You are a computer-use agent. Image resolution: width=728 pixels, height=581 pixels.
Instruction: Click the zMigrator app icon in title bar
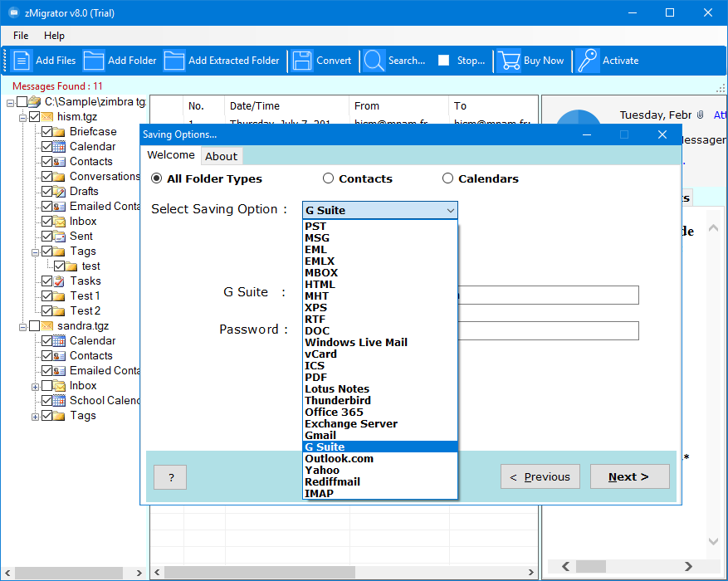point(13,12)
